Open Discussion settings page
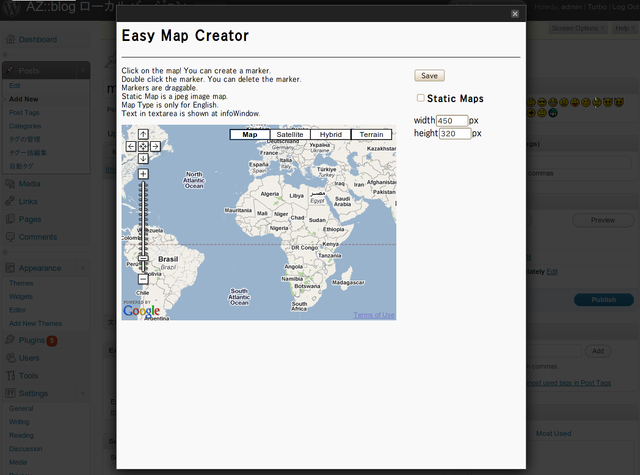The image size is (640, 475). (x=26, y=449)
